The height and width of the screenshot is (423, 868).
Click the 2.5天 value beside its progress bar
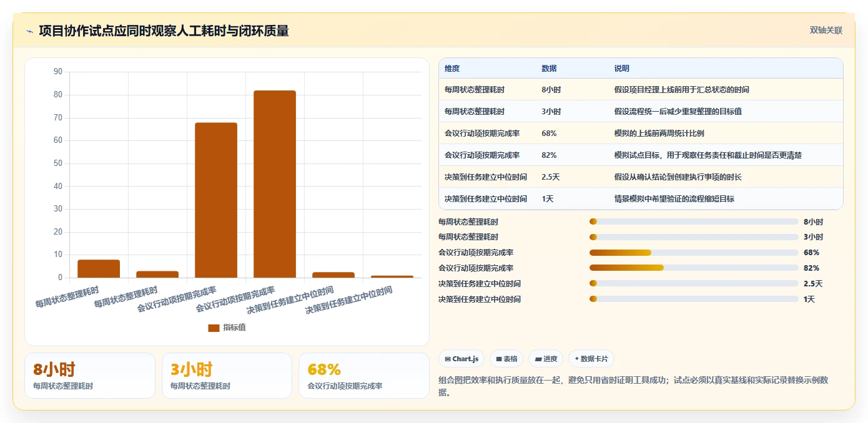pos(813,283)
